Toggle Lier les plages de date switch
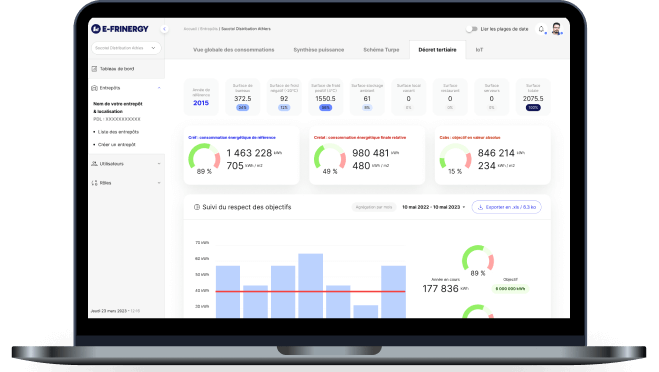 coord(472,29)
